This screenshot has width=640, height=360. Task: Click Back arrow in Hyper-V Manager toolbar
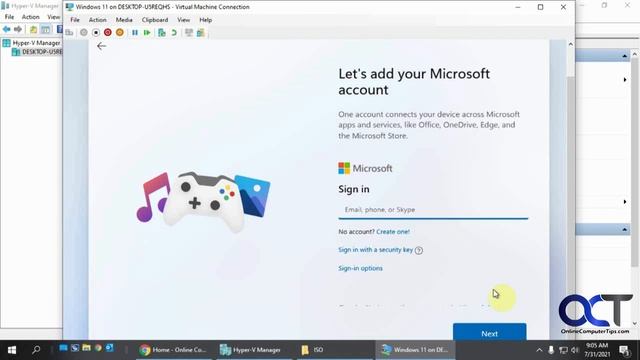(7, 29)
